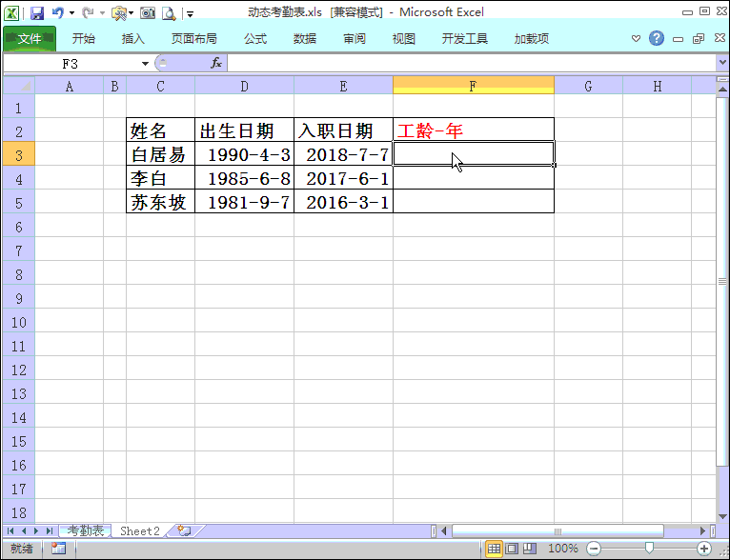Click the vertical scrollbar down arrow
The width and height of the screenshot is (730, 560).
coord(722,517)
